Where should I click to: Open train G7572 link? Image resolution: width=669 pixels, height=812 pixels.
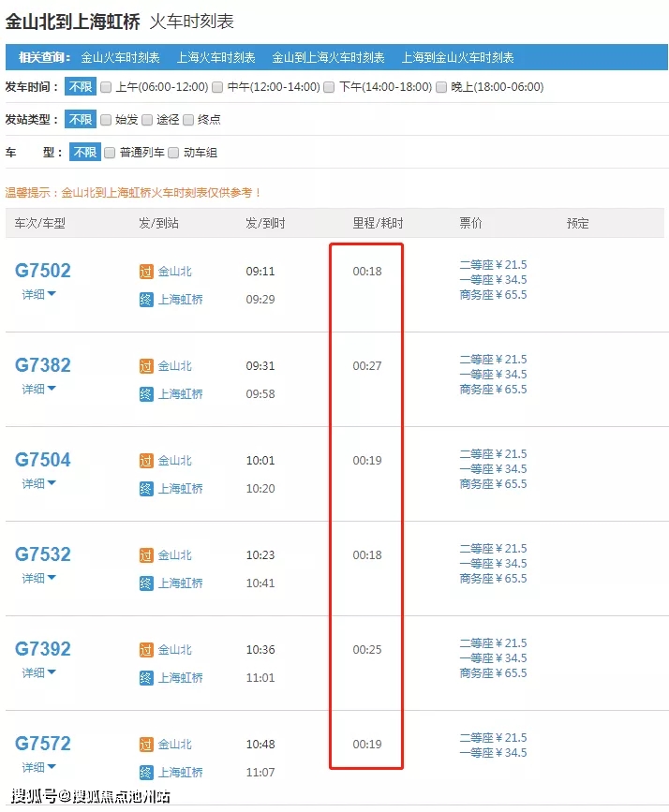(x=43, y=744)
